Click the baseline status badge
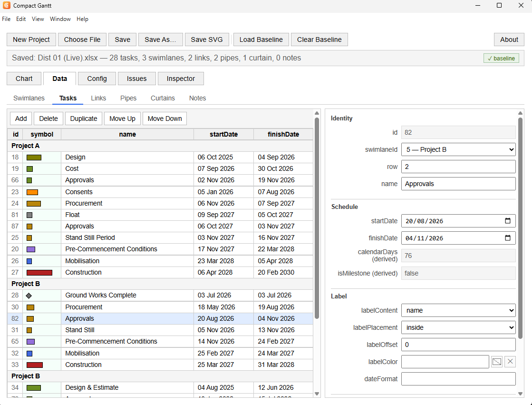 (501, 59)
